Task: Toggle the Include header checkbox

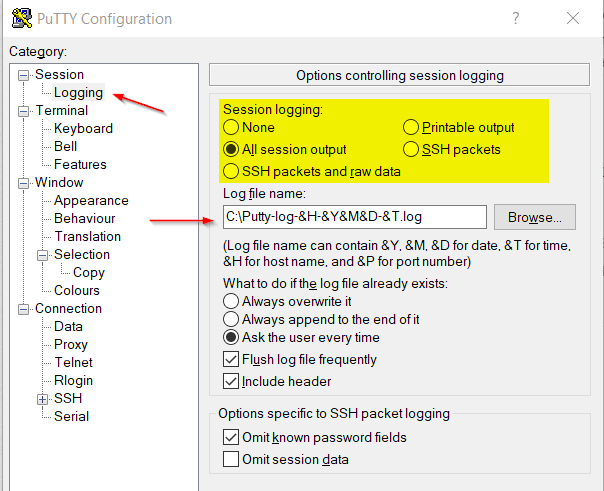Action: (x=232, y=381)
